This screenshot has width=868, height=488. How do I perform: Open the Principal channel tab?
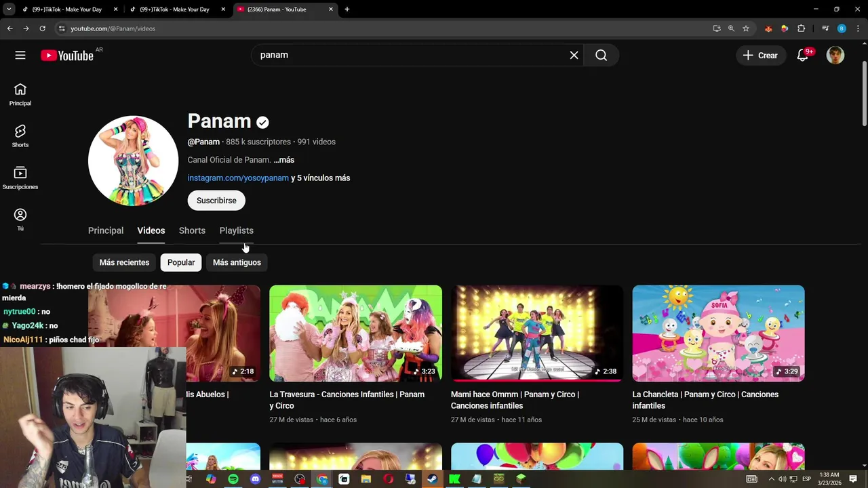point(106,230)
